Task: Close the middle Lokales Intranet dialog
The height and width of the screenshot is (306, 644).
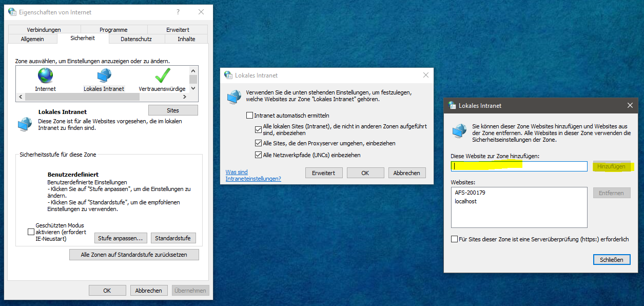Action: coord(425,75)
